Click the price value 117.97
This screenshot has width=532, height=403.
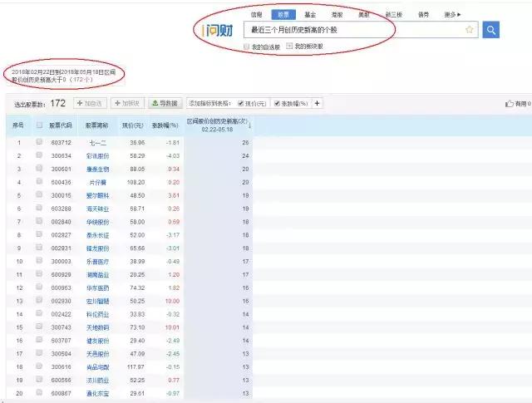point(135,367)
